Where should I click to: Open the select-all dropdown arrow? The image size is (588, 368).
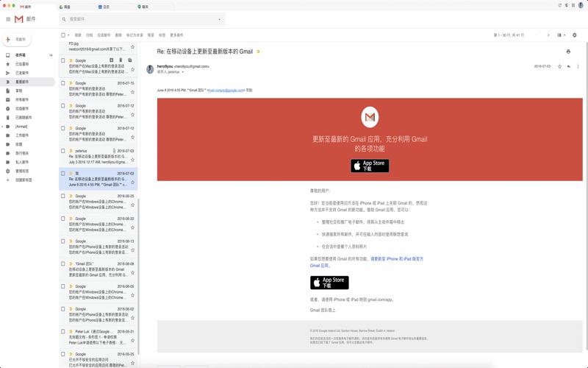tap(68, 35)
